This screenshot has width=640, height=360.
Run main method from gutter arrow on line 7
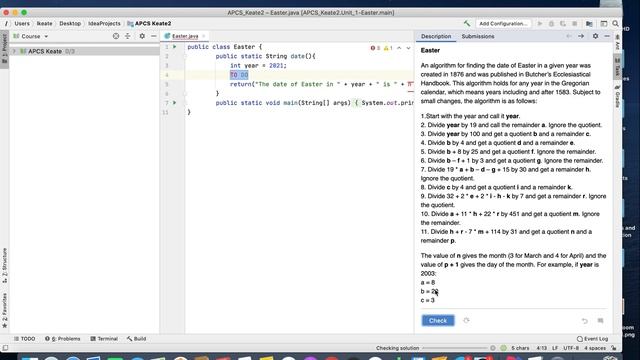point(175,103)
